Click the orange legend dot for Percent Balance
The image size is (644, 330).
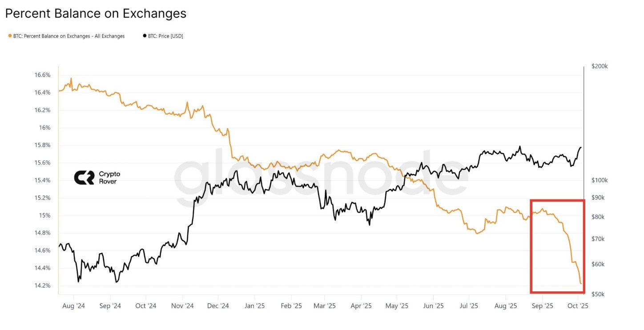(10, 36)
